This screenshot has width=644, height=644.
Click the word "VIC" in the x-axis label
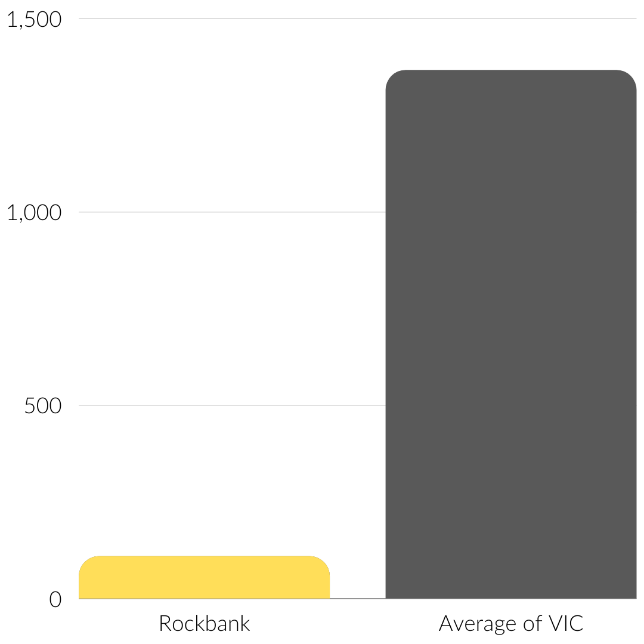click(x=562, y=624)
